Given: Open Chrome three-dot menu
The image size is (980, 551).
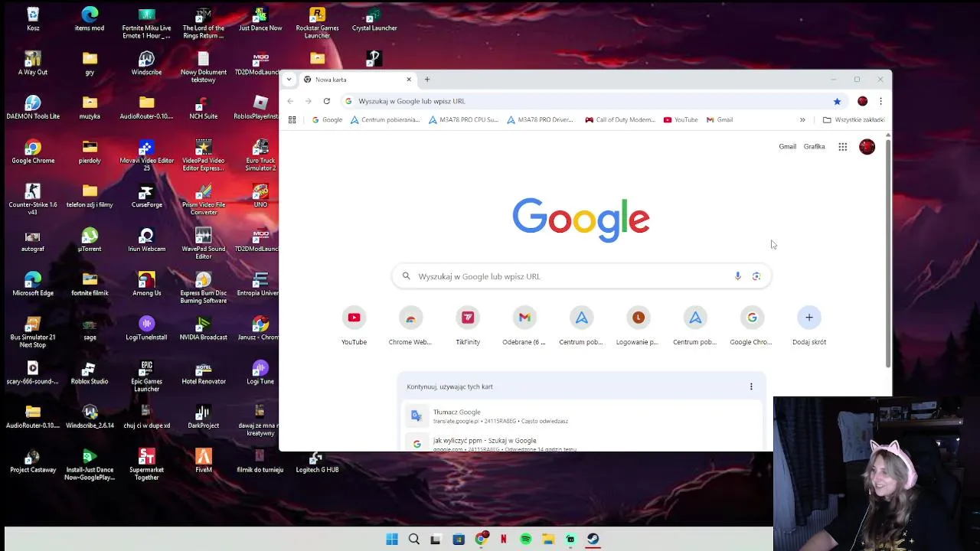Looking at the screenshot, I should pos(880,101).
